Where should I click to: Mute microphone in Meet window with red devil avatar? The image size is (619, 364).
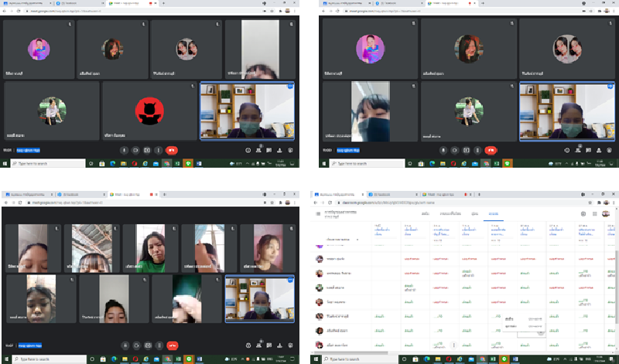click(x=123, y=150)
